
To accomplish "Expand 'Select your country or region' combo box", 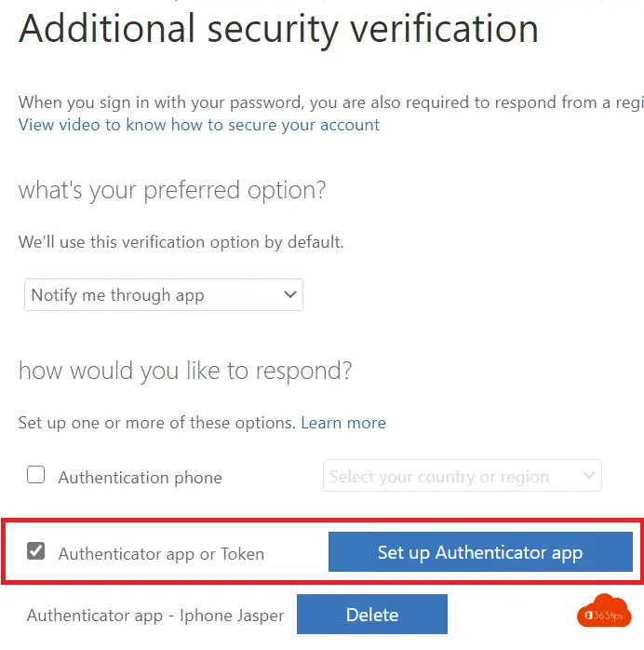I will (x=463, y=476).
